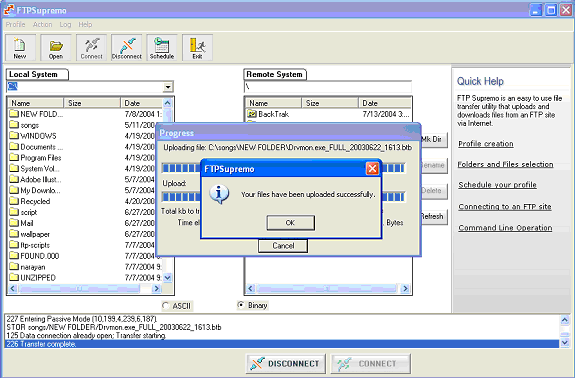Sort remote list by Date column

(x=384, y=103)
